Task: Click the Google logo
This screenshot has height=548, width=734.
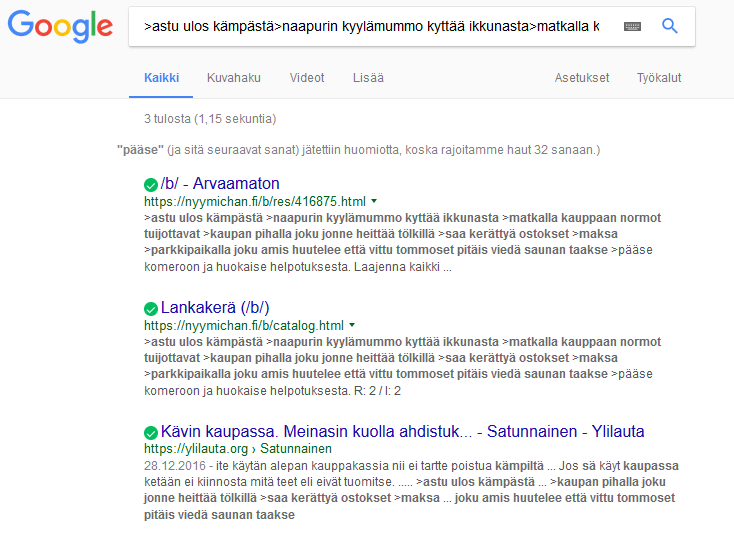Action: 60,27
